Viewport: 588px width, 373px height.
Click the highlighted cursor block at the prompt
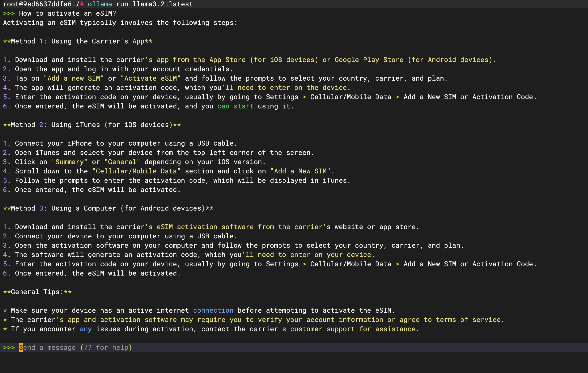[21, 347]
